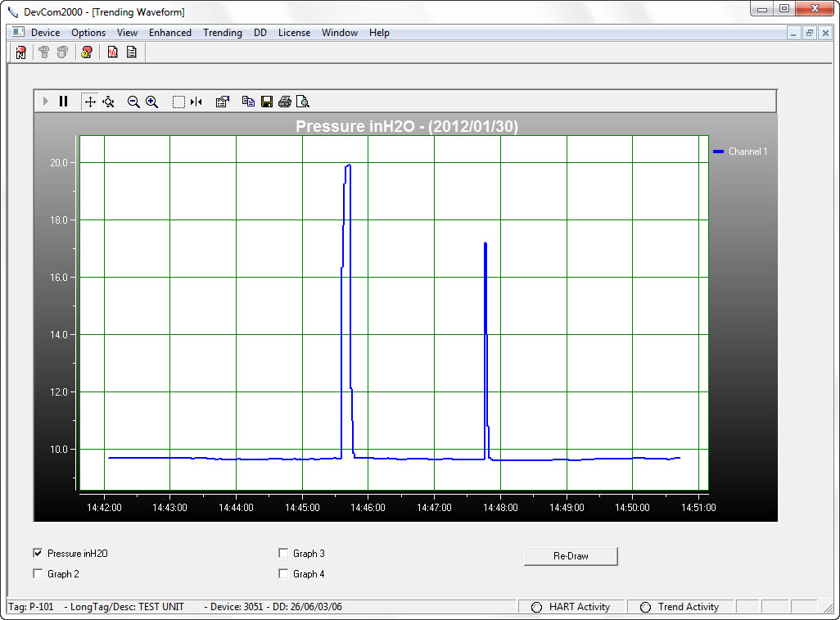This screenshot has height=620, width=840.
Task: Select the pan crosshair tool
Action: pyautogui.click(x=90, y=102)
